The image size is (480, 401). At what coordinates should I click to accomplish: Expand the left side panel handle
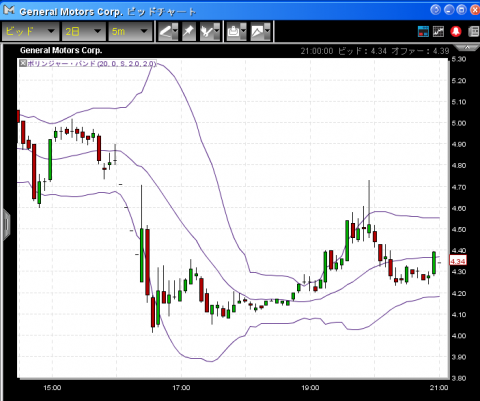6,224
